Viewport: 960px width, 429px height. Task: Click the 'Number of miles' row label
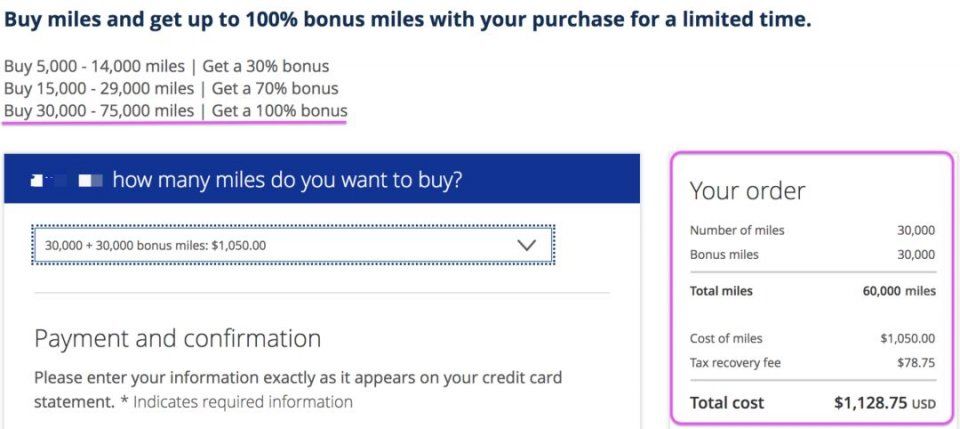pyautogui.click(x=737, y=230)
